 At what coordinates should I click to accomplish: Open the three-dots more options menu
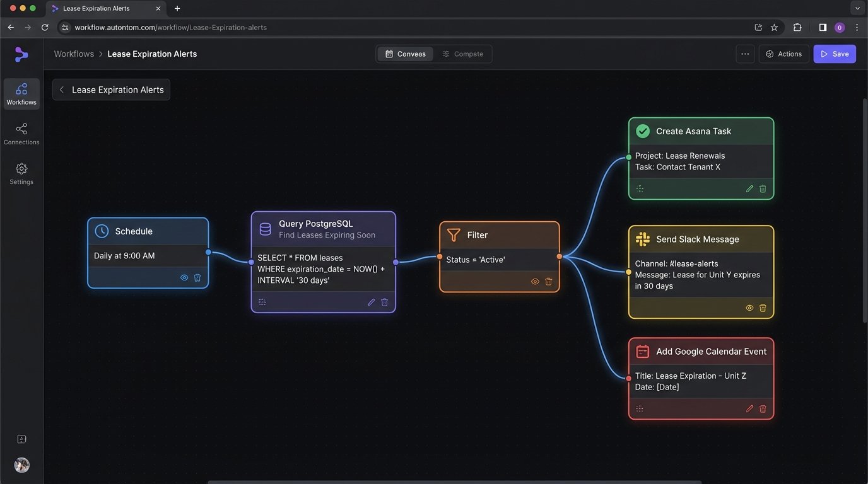[x=745, y=54]
